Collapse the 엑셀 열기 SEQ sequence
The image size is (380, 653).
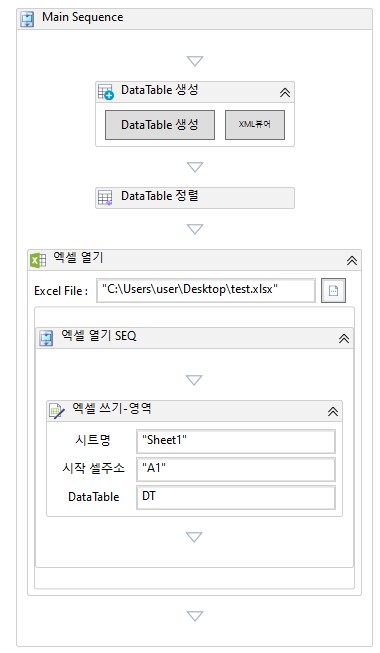point(344,338)
